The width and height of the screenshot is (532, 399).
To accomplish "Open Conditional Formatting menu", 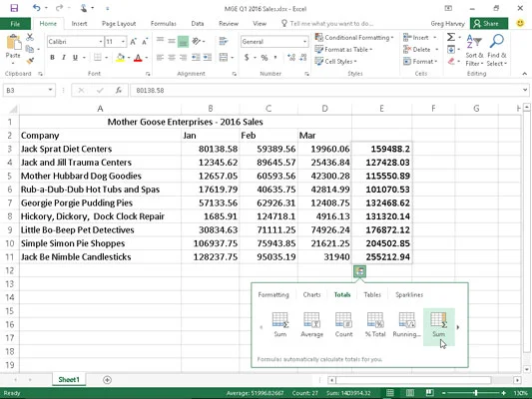I will point(354,37).
